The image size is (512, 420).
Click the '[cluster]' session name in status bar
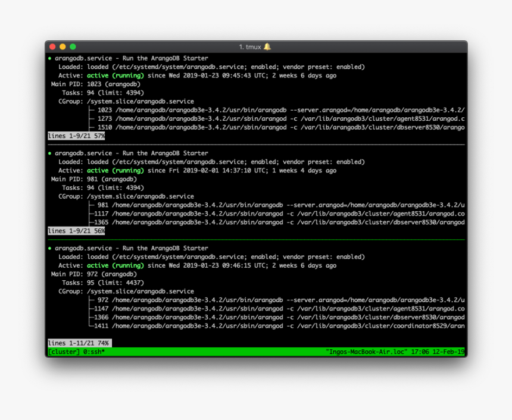click(64, 352)
